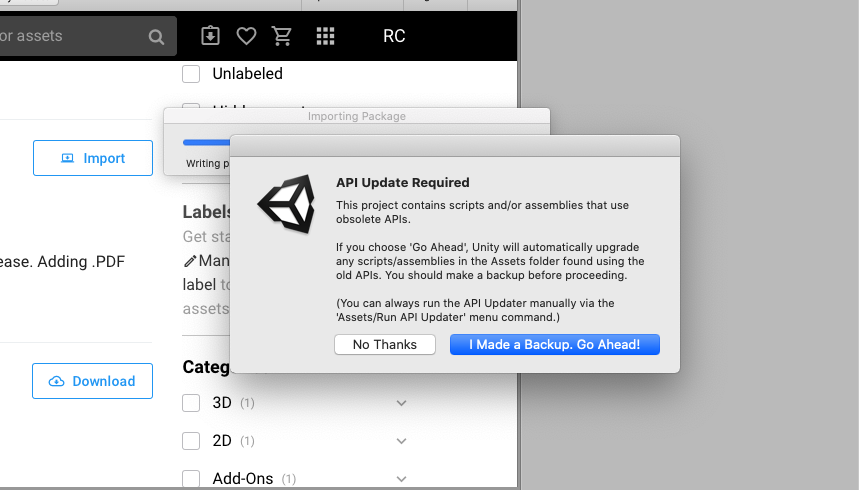Click the Import button
Viewport: 859px width, 490px height.
93,158
